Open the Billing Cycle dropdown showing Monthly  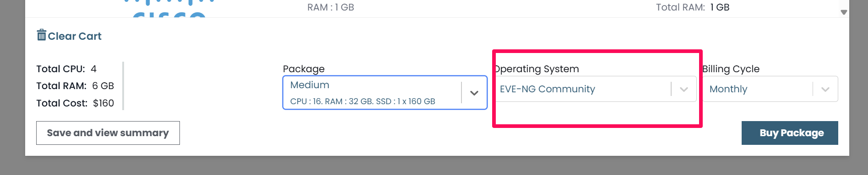(771, 89)
